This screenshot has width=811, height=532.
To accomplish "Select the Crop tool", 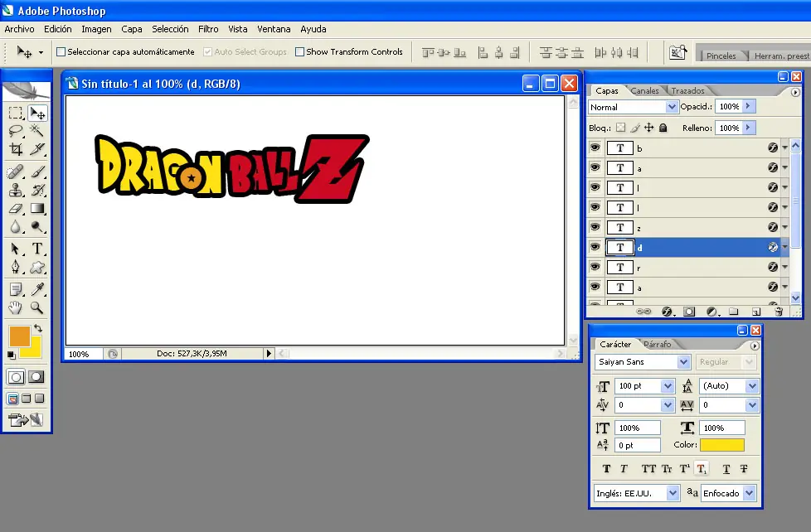I will [x=16, y=149].
